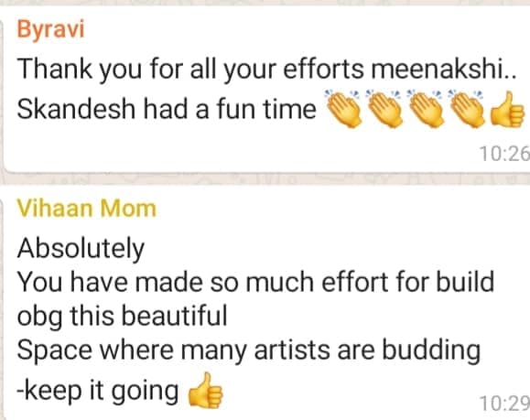Tap the third clapping hands emoji
The height and width of the screenshot is (420, 530).
click(425, 109)
